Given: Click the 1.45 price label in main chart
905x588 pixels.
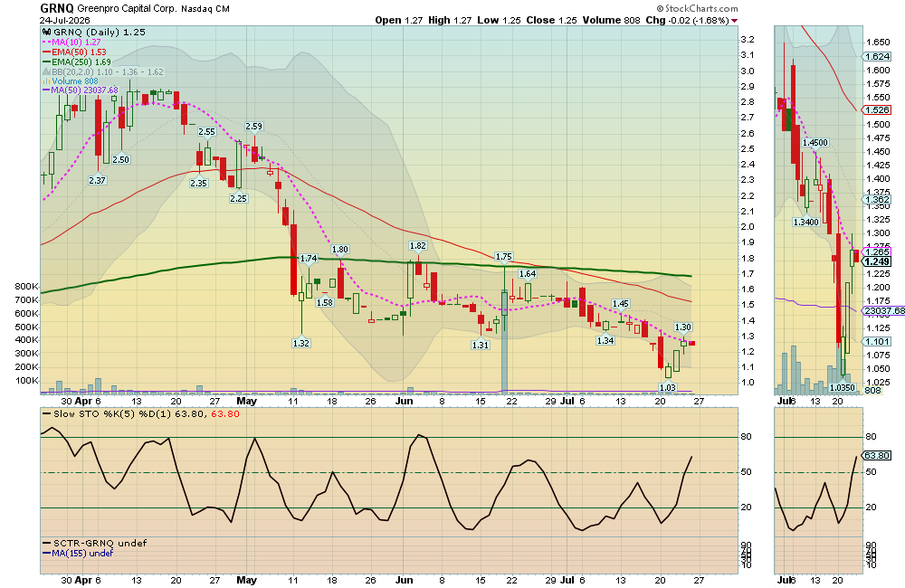Looking at the screenshot, I should coord(621,304).
